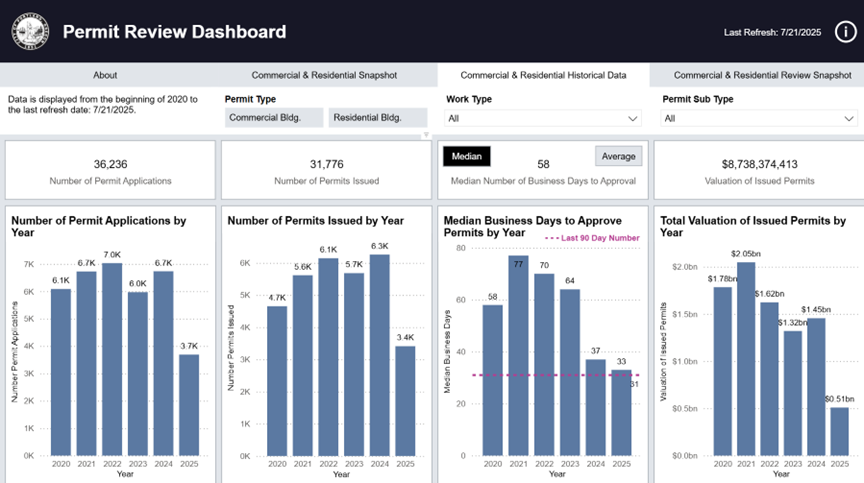Open the Work Type dropdown

tap(542, 118)
